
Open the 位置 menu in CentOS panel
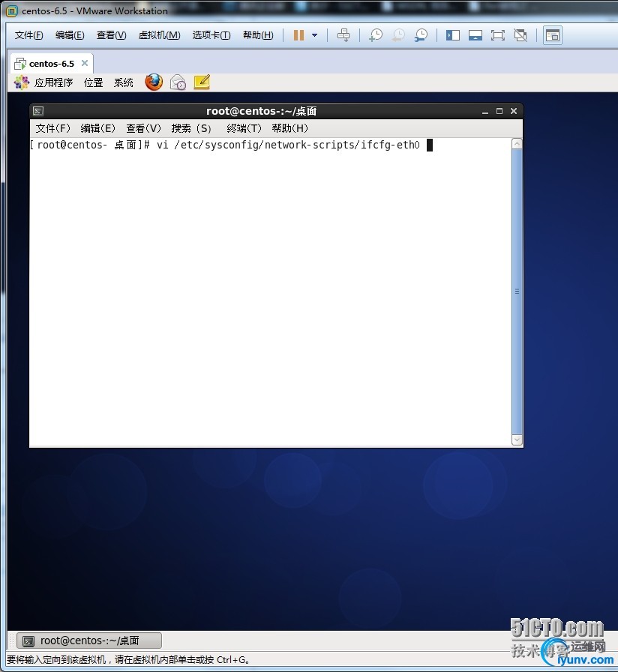pos(93,82)
